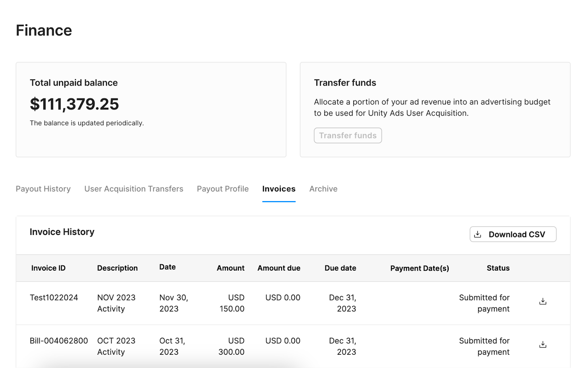Click the Amount column header

(230, 268)
